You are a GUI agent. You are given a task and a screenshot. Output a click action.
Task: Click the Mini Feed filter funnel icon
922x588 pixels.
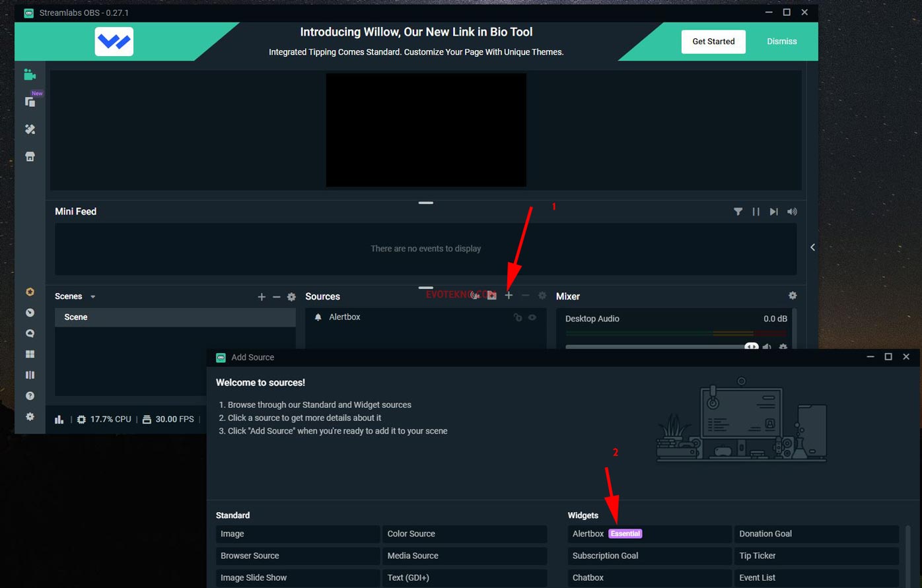(x=738, y=211)
